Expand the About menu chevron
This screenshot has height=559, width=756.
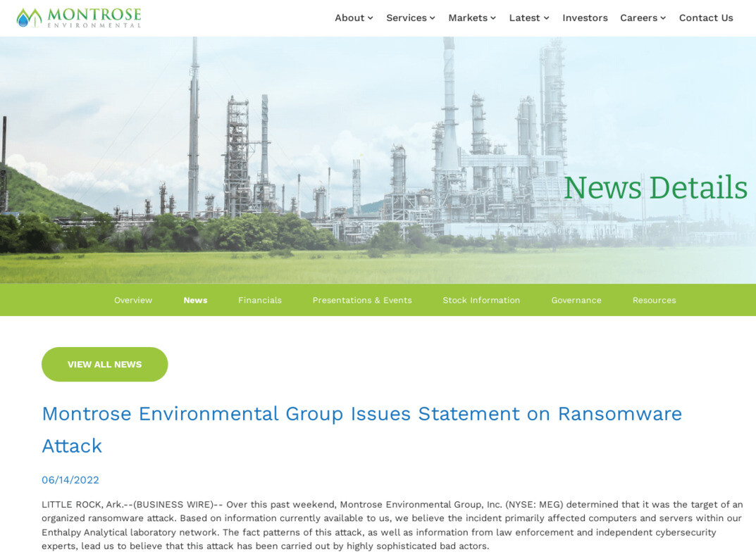click(371, 18)
